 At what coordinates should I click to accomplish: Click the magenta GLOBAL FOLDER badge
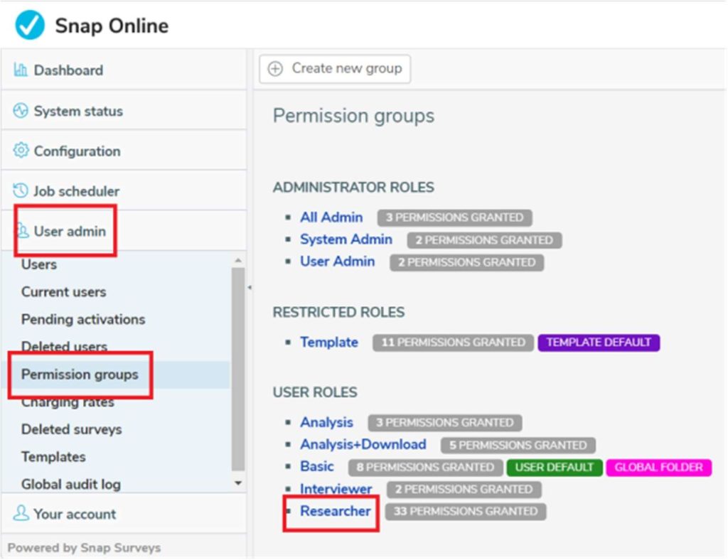[x=658, y=467]
